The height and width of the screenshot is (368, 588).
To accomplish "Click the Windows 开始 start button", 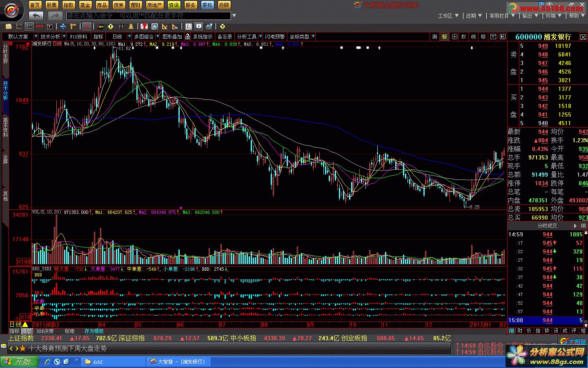I will pyautogui.click(x=19, y=362).
